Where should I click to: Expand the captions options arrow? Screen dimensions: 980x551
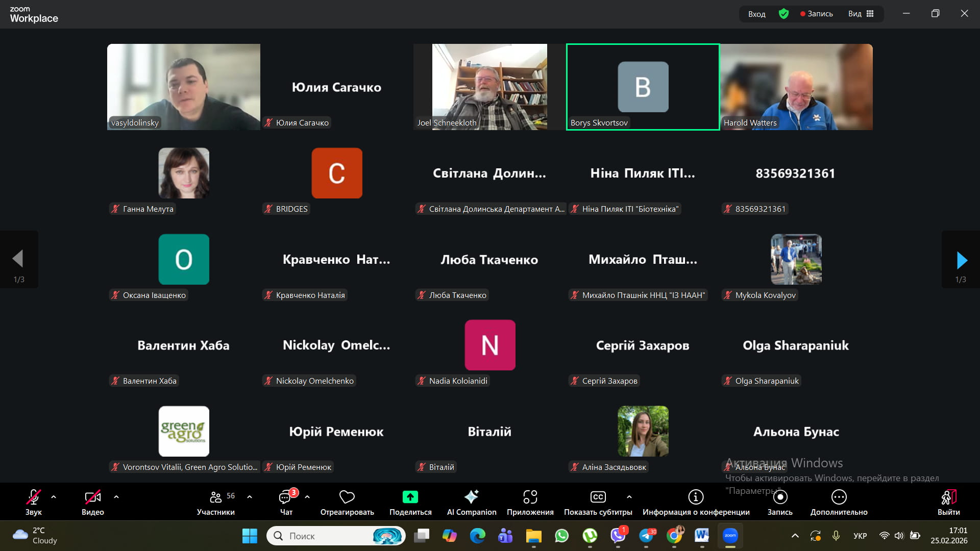(629, 497)
